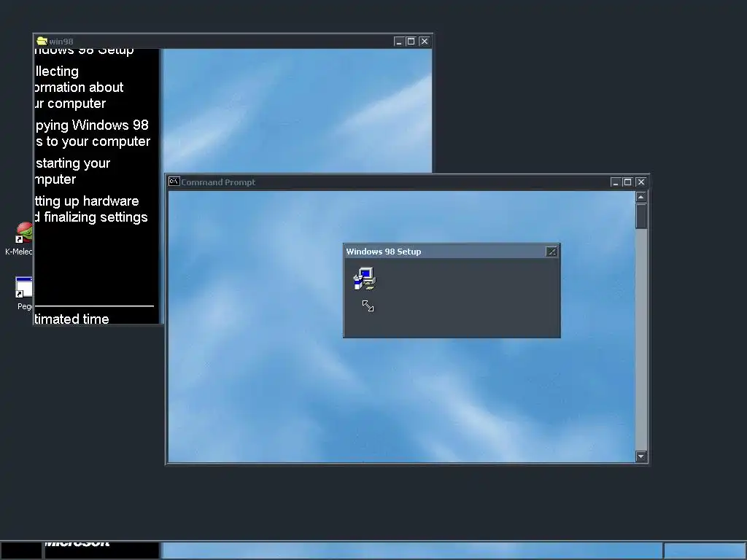This screenshot has height=560, width=747.
Task: Click the Command Prompt scrollbar down arrow
Action: tap(640, 456)
